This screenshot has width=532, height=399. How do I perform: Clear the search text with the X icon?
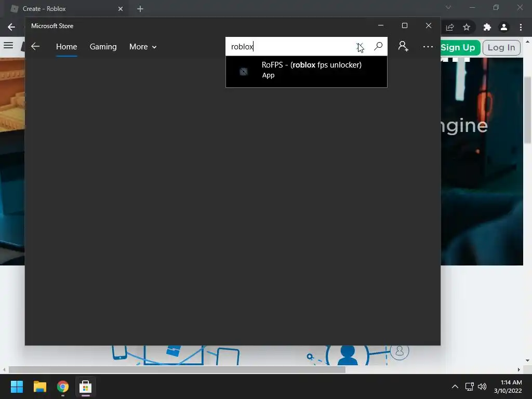[360, 46]
